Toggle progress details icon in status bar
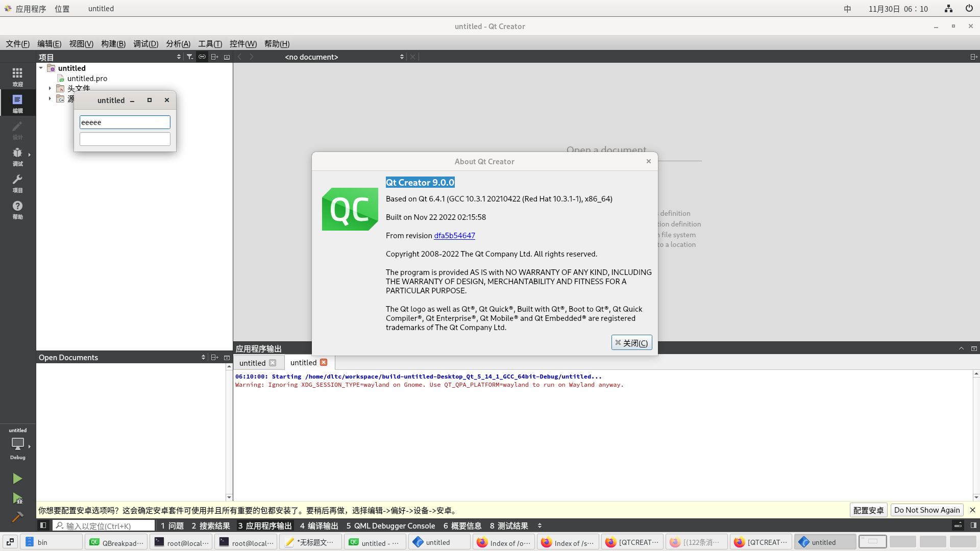 958,525
